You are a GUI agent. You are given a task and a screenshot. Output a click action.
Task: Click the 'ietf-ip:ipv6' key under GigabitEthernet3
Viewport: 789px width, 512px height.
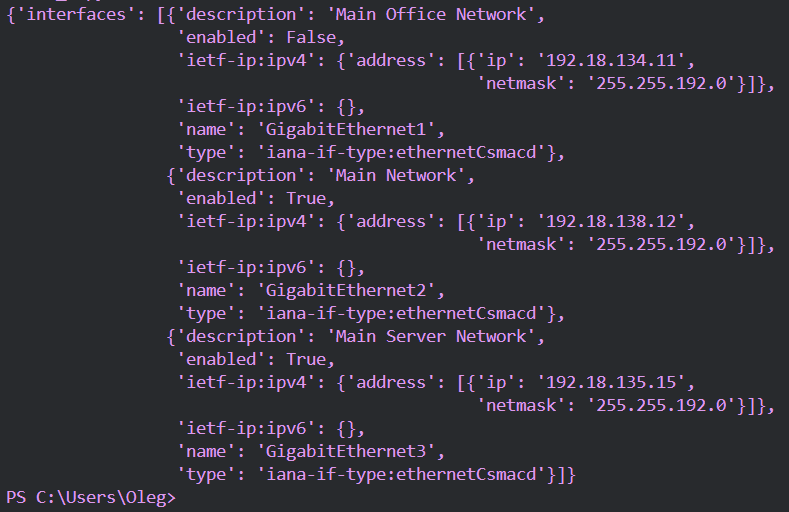tap(247, 429)
